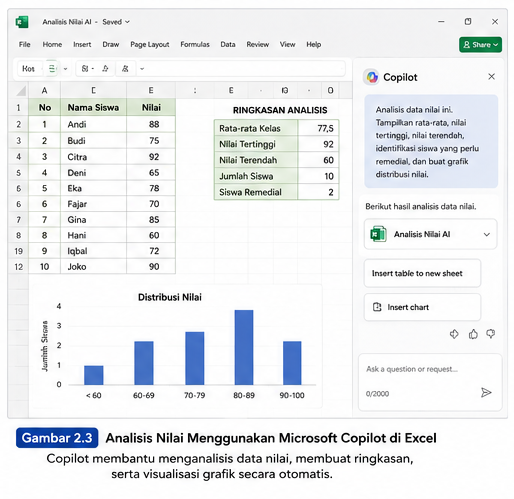Select Budi's score cell 75
Screen dimensions: 514x499
point(151,141)
